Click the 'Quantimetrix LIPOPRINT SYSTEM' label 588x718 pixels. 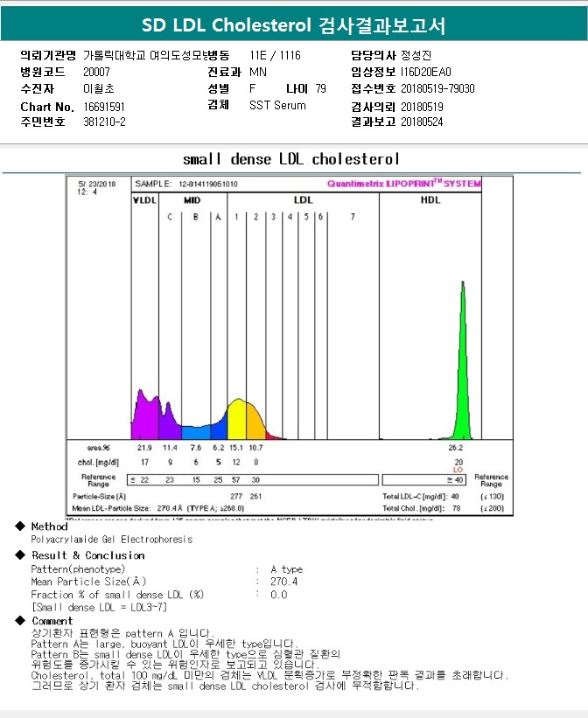point(403,184)
